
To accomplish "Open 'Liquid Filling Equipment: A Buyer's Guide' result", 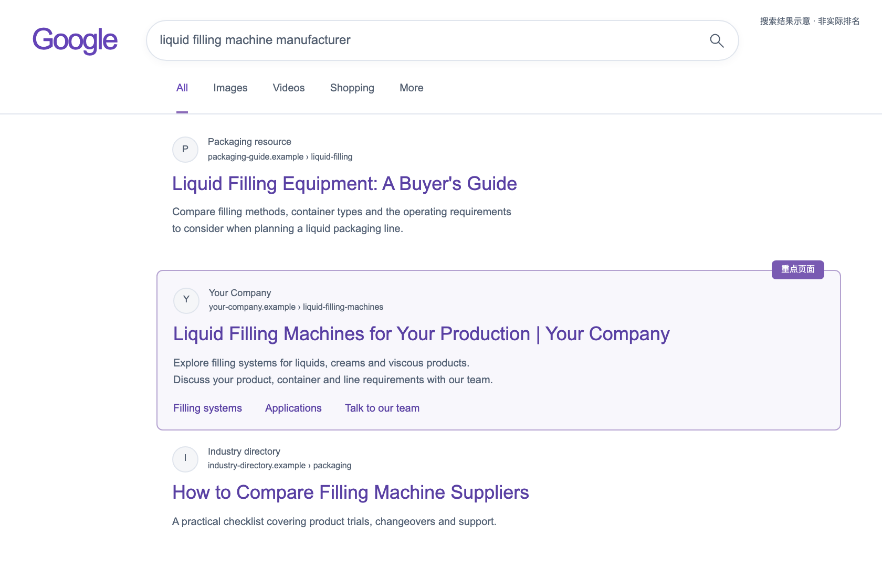I will tap(344, 184).
